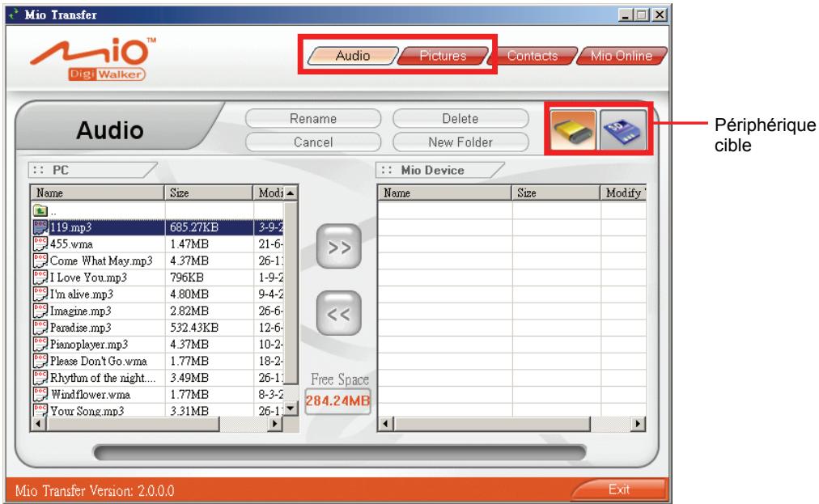Click PC list scroll down arrow
The width and height of the screenshot is (819, 504).
click(x=291, y=409)
